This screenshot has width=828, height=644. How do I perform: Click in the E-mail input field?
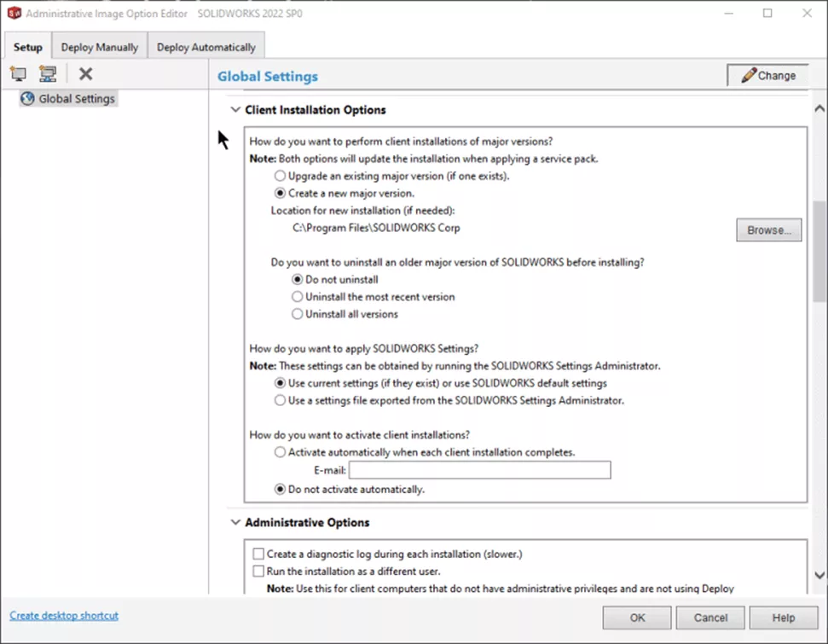tap(479, 470)
